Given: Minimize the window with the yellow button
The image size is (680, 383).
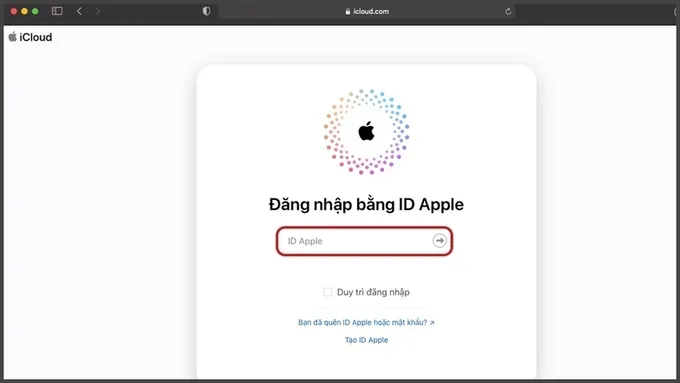Looking at the screenshot, I should [24, 11].
